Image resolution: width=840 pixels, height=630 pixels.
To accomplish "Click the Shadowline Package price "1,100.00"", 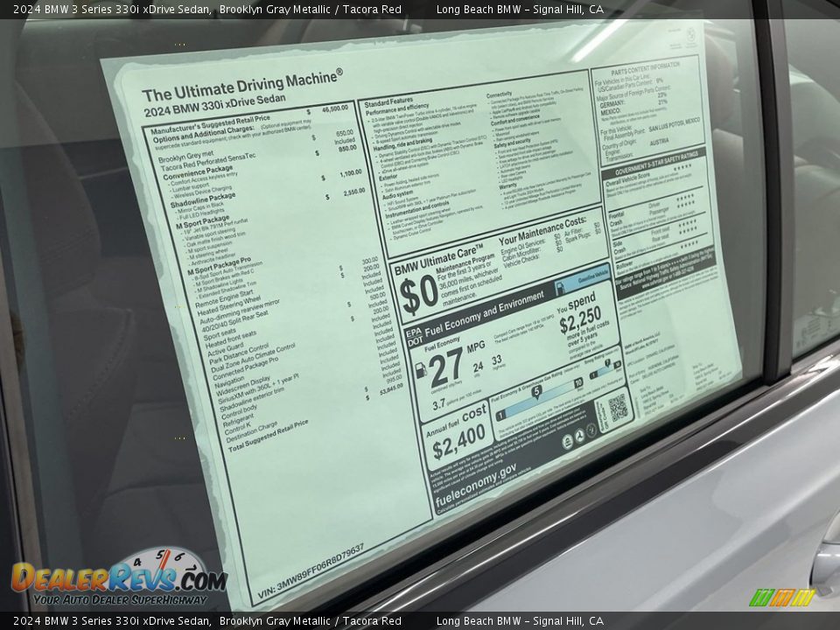I will pyautogui.click(x=351, y=174).
